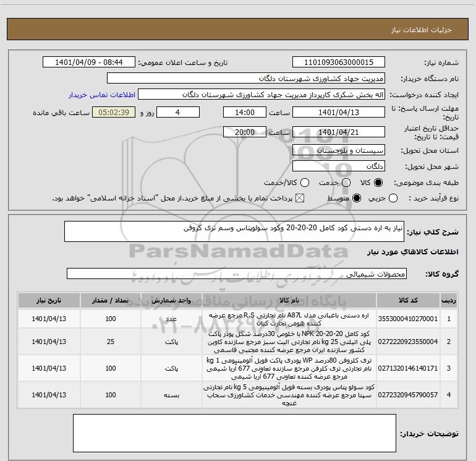
Task: Click the unit عدد in row 1
Action: pyautogui.click(x=171, y=319)
